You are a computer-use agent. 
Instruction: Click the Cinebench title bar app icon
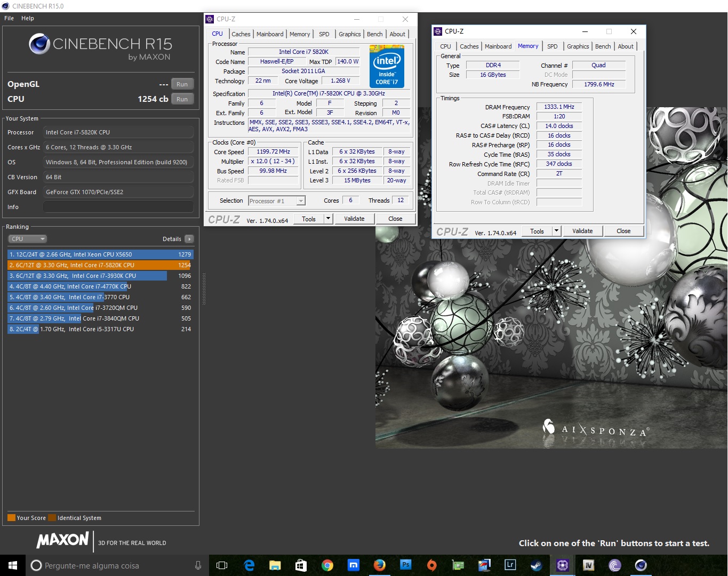click(x=5, y=6)
